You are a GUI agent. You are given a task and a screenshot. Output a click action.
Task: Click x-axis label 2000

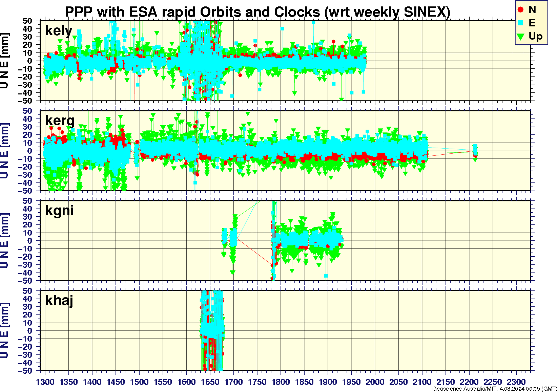[375, 382]
